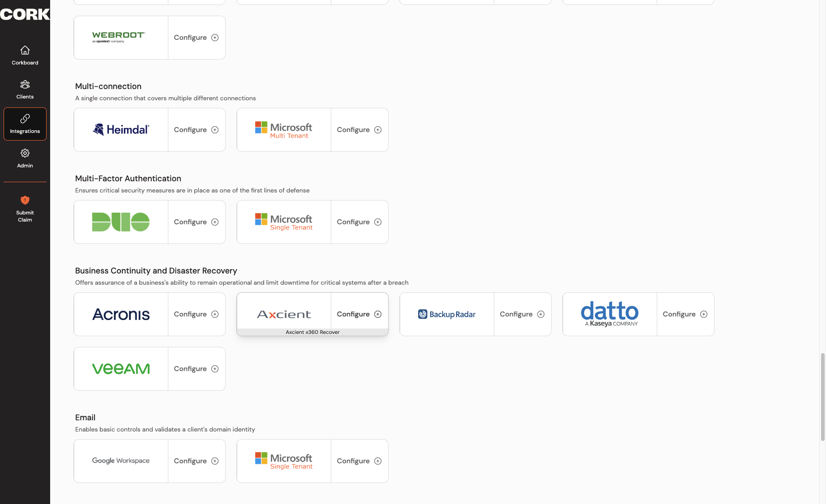Viewport: 826px width, 504px height.
Task: Configure the Backup Radar integration
Action: click(x=522, y=314)
